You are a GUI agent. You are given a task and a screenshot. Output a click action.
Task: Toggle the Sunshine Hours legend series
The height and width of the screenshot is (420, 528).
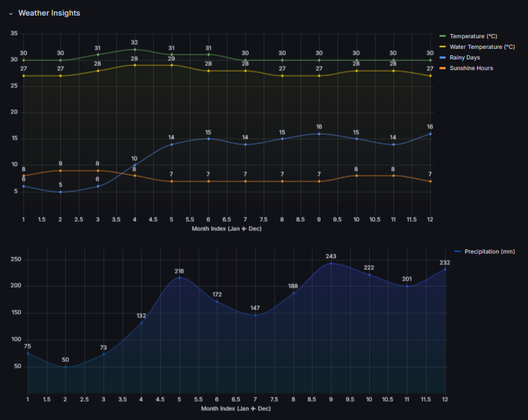tap(471, 68)
